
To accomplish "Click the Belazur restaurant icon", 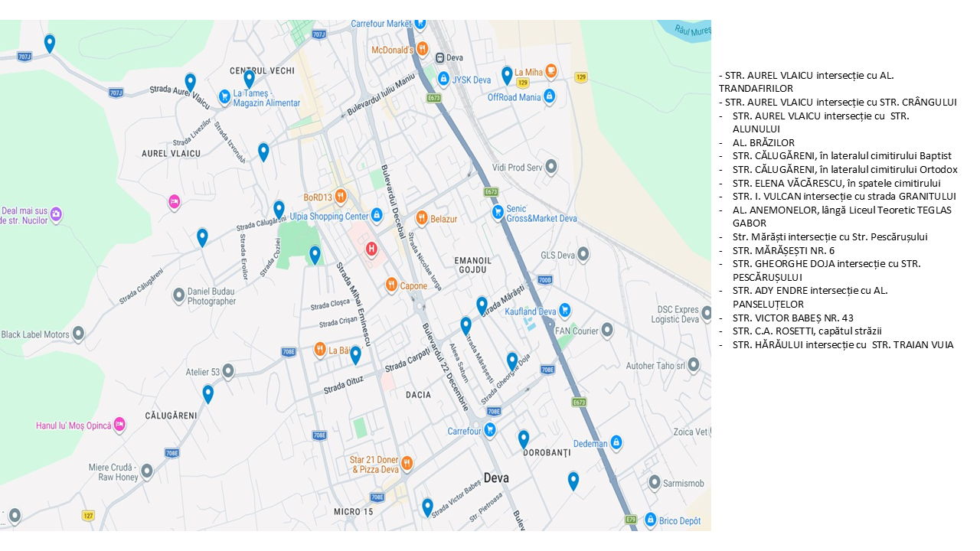I will [x=421, y=218].
